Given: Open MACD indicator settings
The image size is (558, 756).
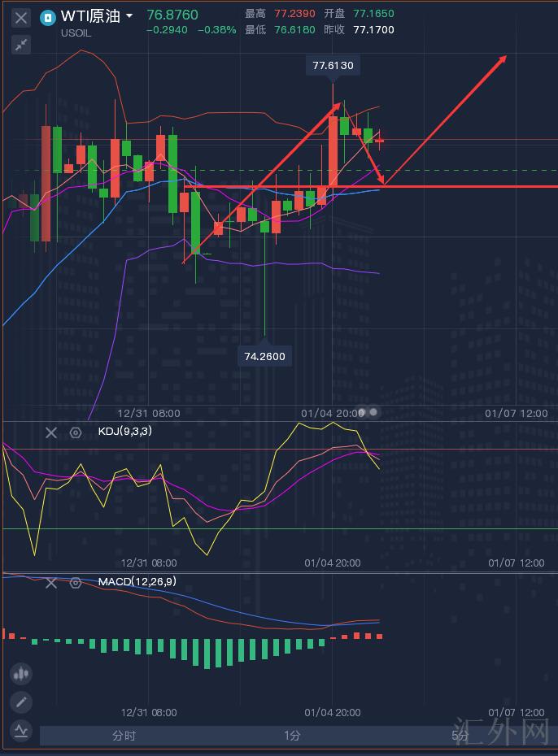Looking at the screenshot, I should 76,582.
